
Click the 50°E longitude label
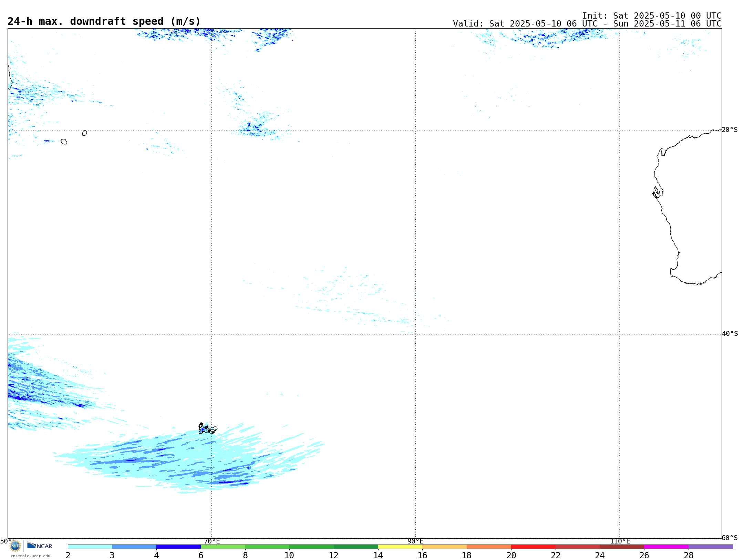click(x=8, y=541)
